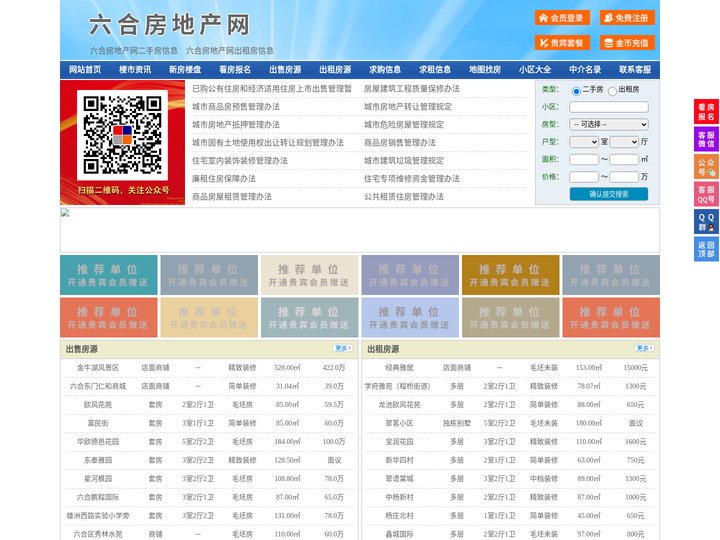Click the teal 推荐单位 banner tile

tap(109, 275)
